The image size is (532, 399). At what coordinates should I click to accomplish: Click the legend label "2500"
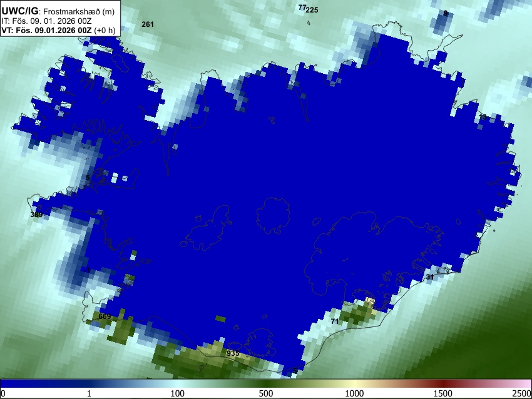pos(522,393)
